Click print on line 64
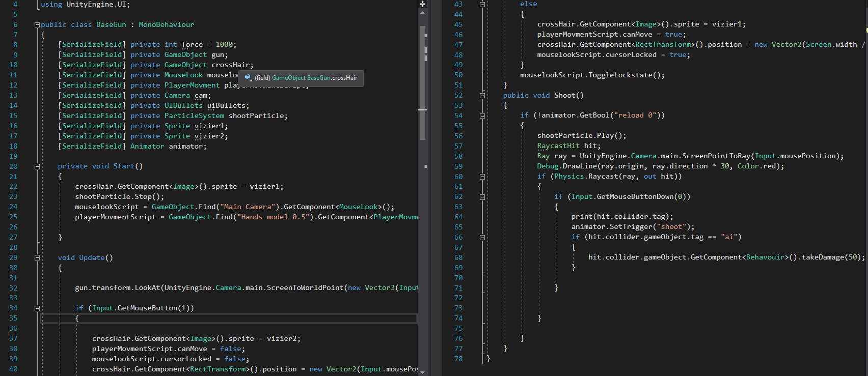 tap(582, 217)
